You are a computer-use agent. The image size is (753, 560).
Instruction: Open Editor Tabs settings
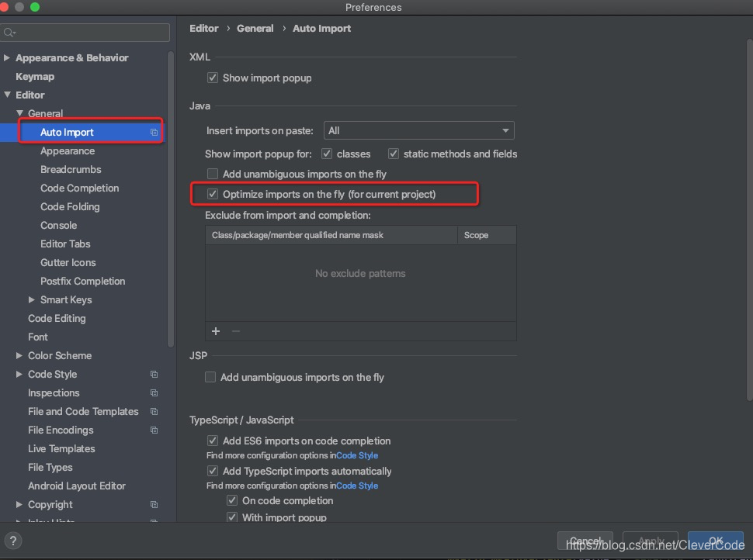tap(65, 244)
